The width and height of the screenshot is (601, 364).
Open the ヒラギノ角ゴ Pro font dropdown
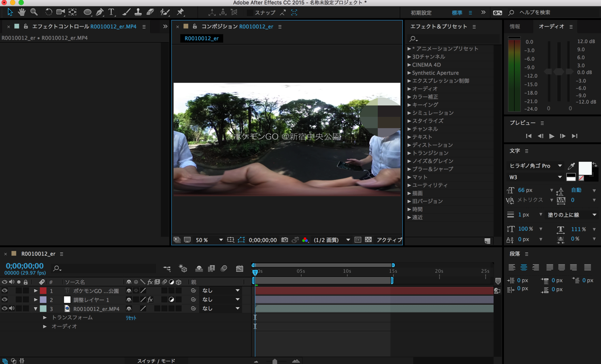click(x=535, y=165)
